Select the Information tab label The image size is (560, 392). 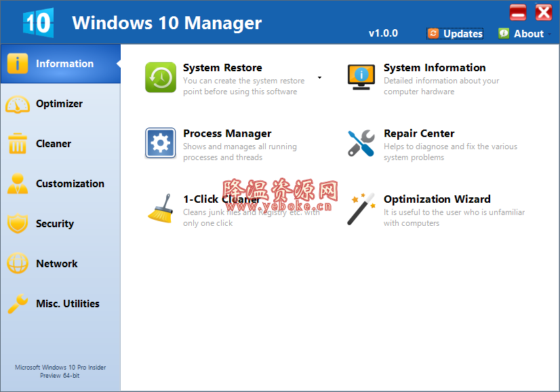pyautogui.click(x=64, y=64)
